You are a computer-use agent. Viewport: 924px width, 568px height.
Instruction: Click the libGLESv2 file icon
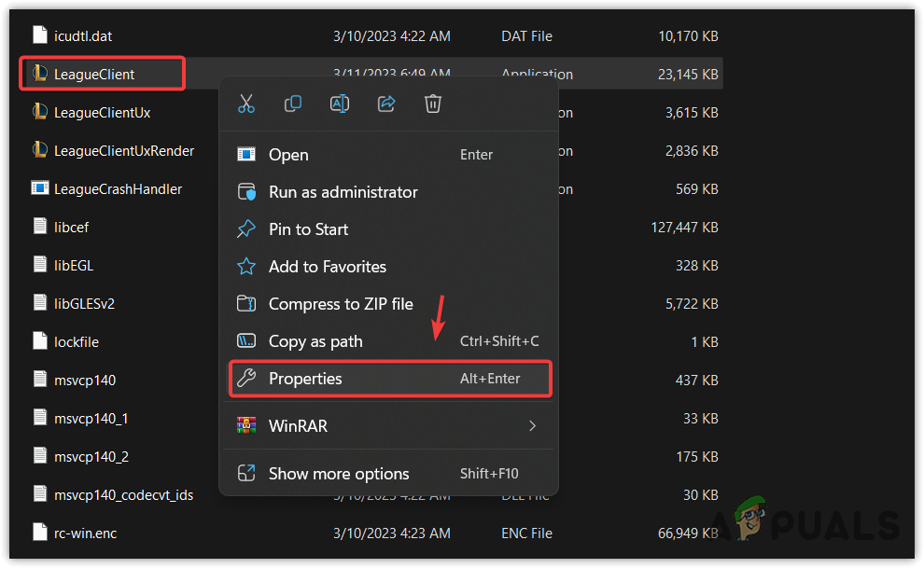[x=39, y=303]
